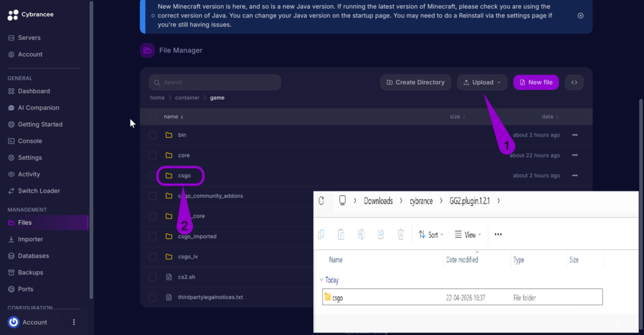Open the bin folder
This screenshot has width=644, height=335.
click(182, 135)
